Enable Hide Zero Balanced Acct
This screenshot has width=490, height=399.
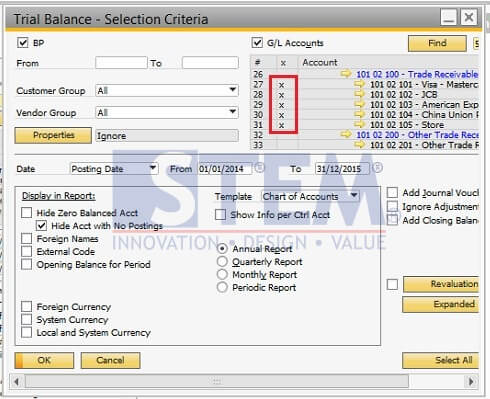(x=26, y=213)
